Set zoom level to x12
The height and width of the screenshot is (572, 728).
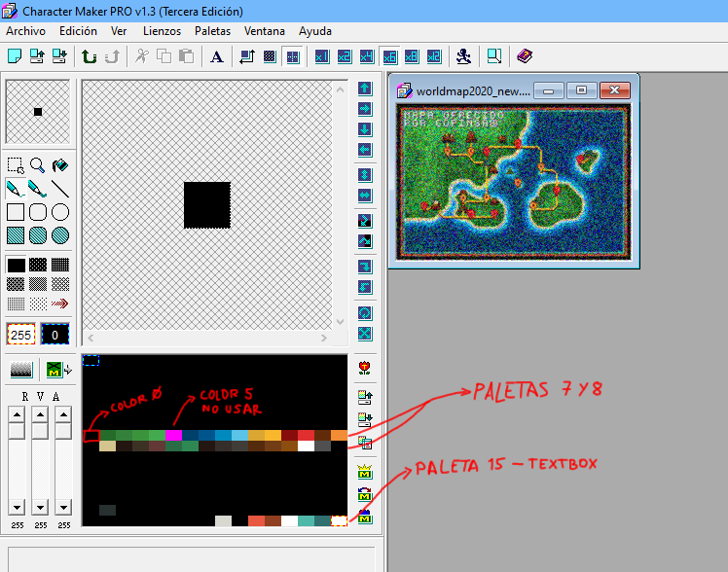pos(434,56)
